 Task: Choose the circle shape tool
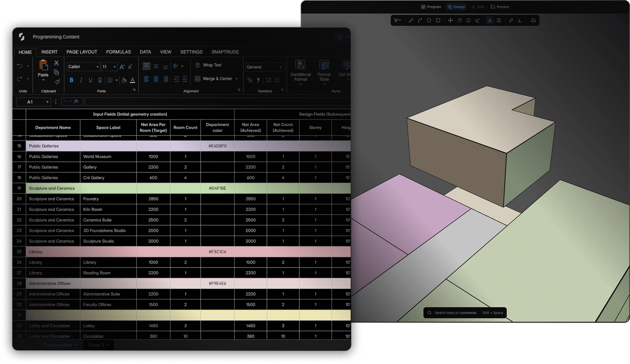429,20
